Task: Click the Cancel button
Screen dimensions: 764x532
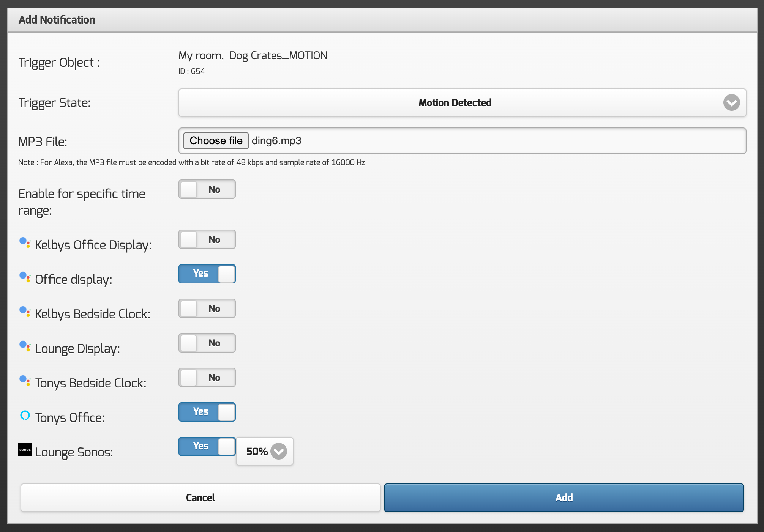Action: click(200, 498)
